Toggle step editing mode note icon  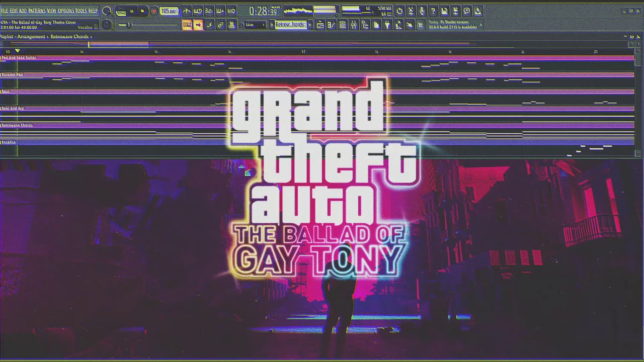pos(210,25)
